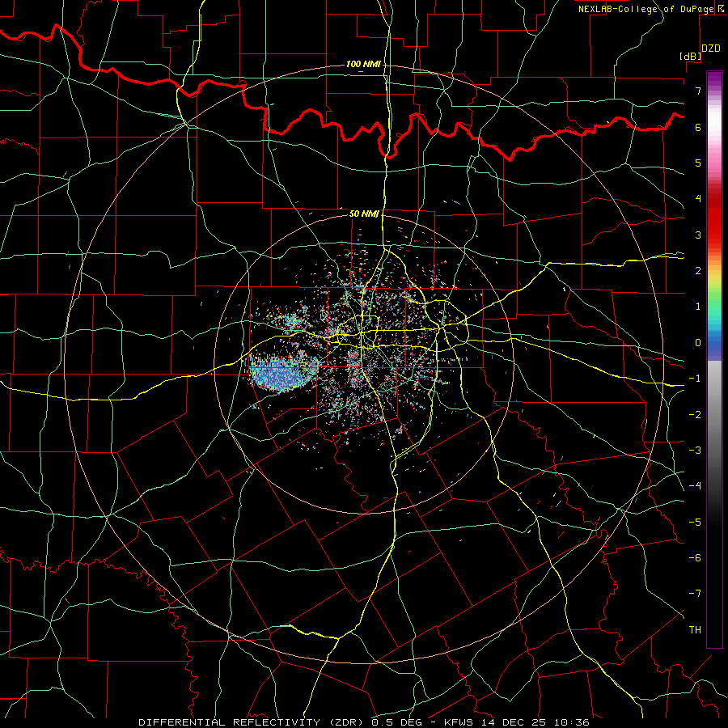Click the "KFWS 14 DEC 25 10:36" timestamp
Screen dimensions: 728x728
tap(517, 722)
